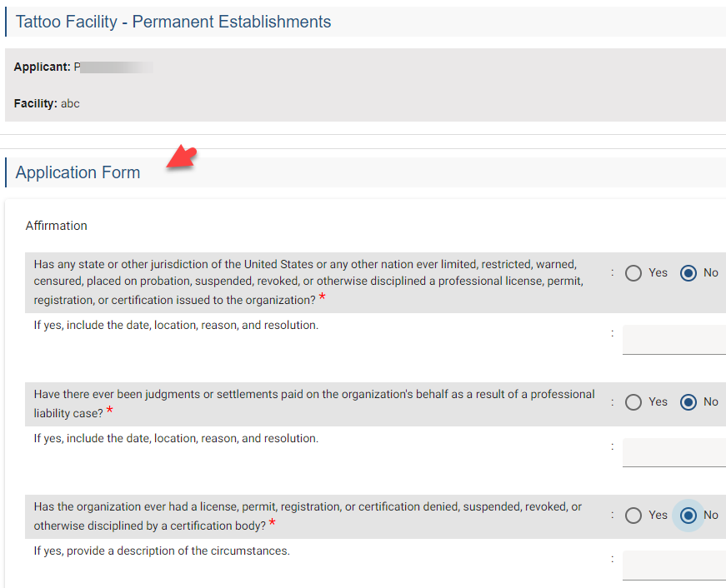
Task: Click the professional liability case question text
Action: [x=314, y=403]
